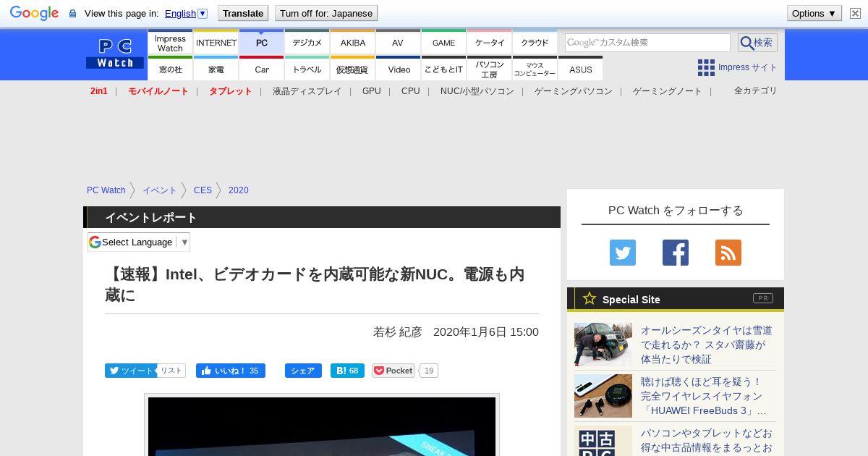
Task: Go to PC Watch breadcrumb link
Action: pyautogui.click(x=106, y=190)
